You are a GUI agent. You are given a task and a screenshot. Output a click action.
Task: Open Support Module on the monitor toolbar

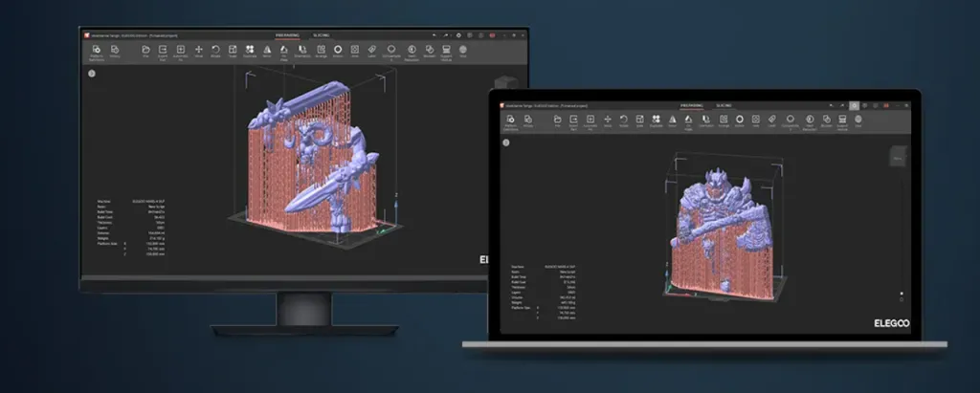pyautogui.click(x=445, y=51)
